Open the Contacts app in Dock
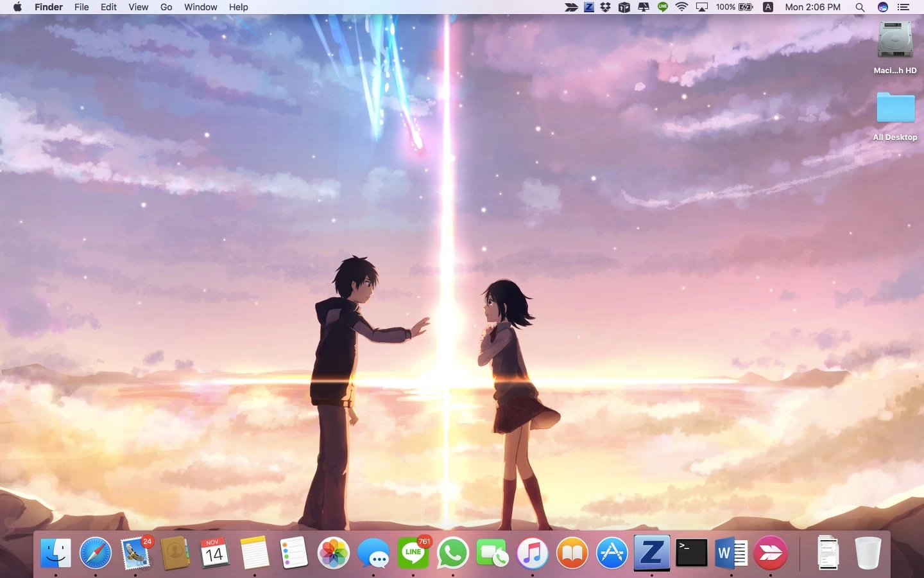This screenshot has width=924, height=578. 175,553
